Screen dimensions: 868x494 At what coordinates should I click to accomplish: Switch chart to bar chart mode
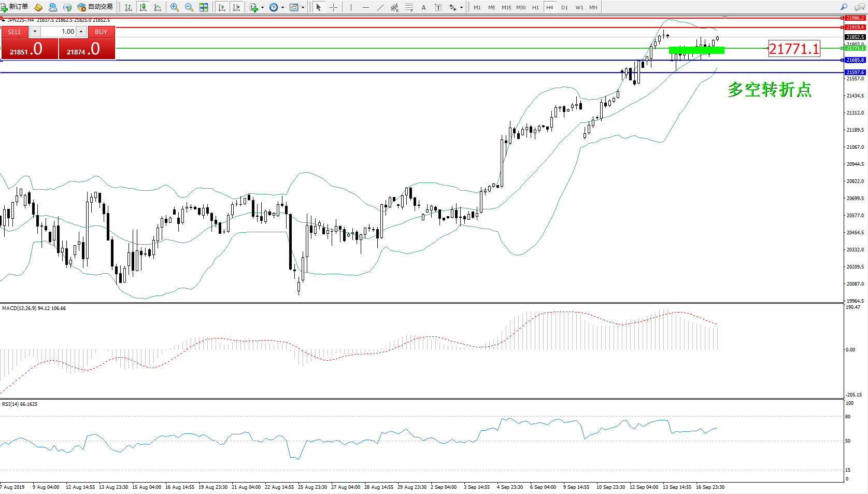coord(129,7)
